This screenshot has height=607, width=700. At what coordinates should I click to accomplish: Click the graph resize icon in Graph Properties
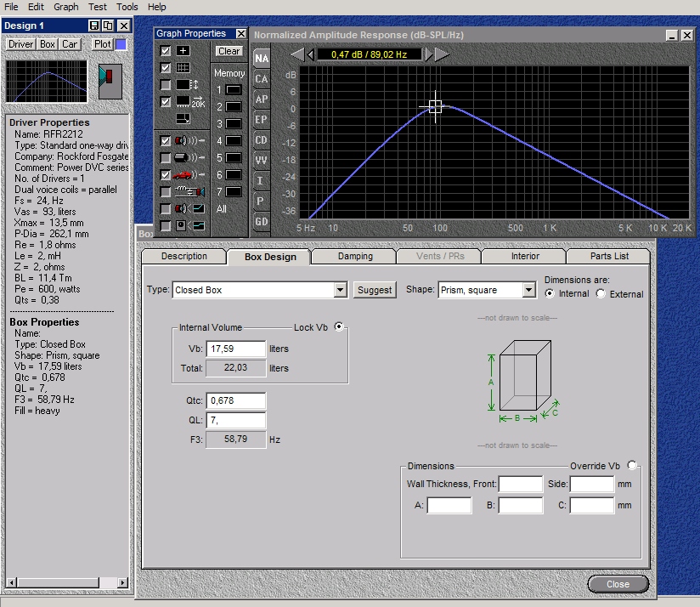(183, 119)
